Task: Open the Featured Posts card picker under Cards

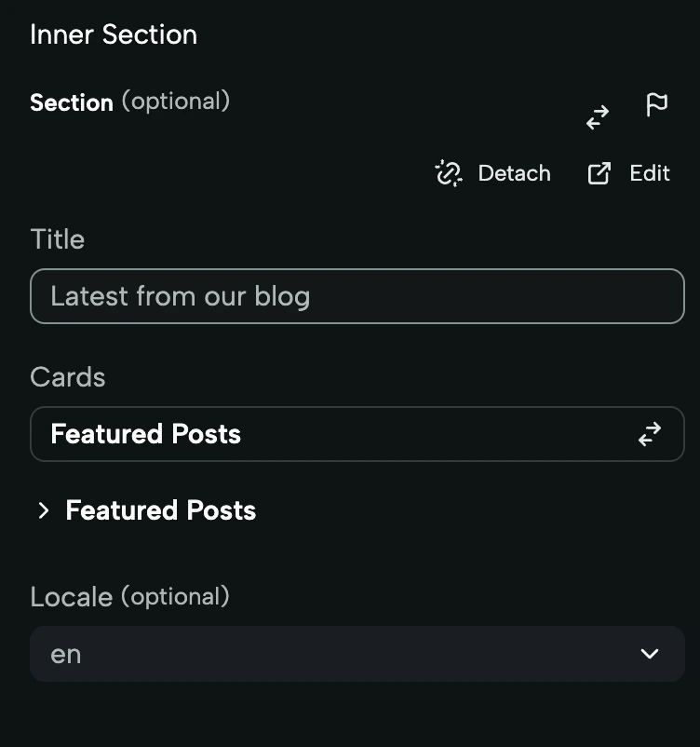Action: tap(357, 434)
